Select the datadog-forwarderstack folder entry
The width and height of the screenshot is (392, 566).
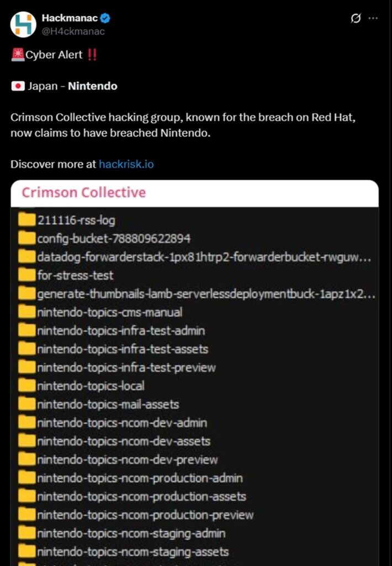pos(203,257)
